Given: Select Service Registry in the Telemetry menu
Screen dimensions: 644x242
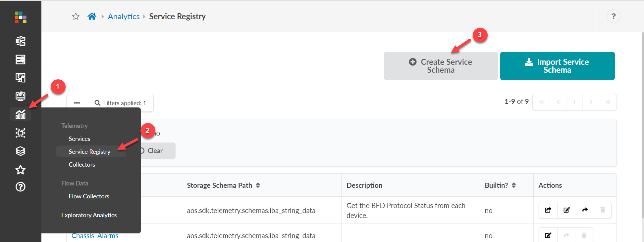Looking at the screenshot, I should tap(89, 151).
